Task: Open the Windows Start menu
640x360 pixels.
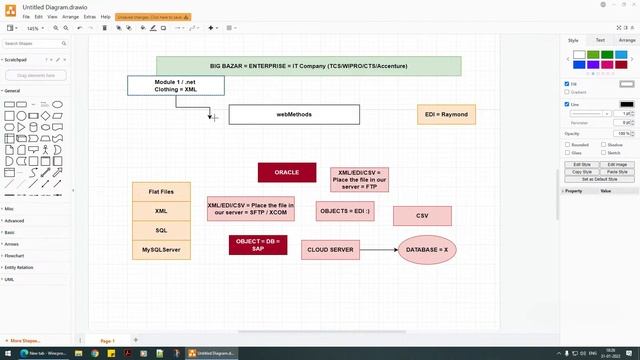Action: coord(8,353)
